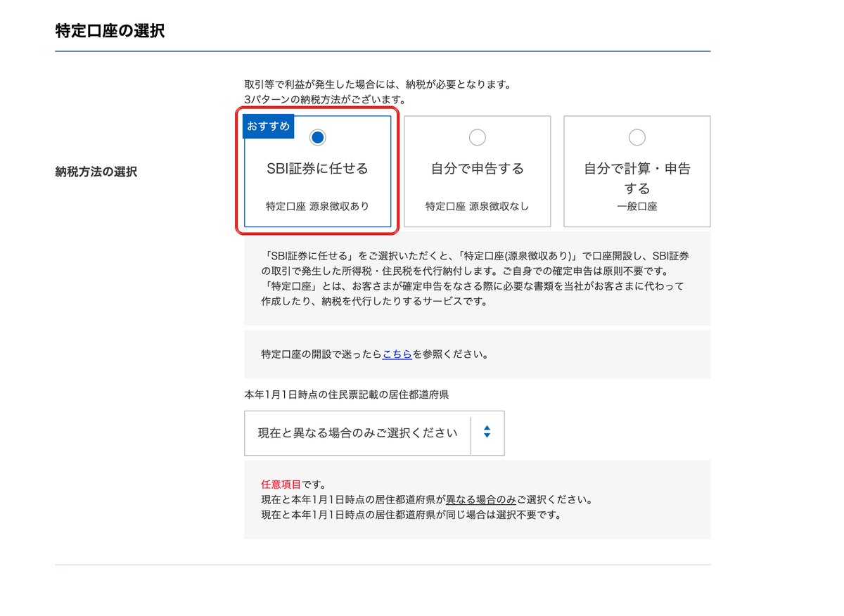Click the underlined 異なる場合のみ text
The width and height of the screenshot is (844, 616).
pyautogui.click(x=481, y=500)
